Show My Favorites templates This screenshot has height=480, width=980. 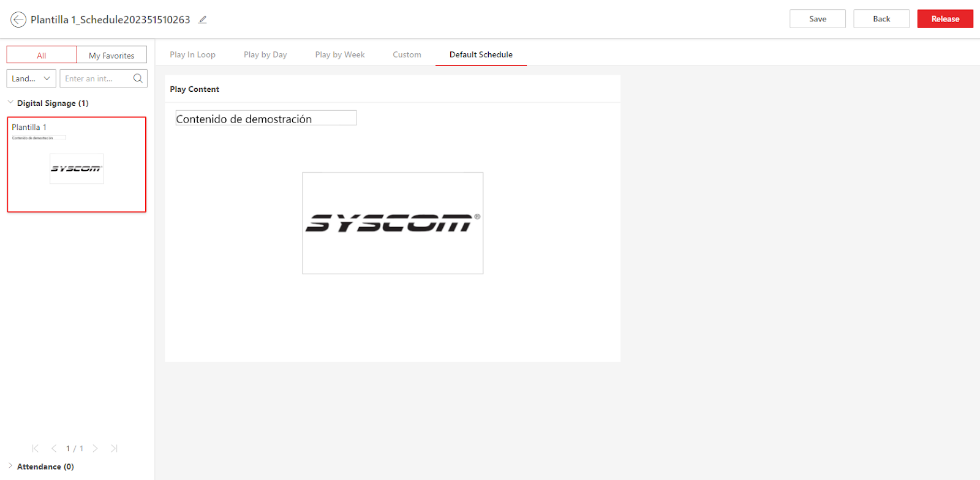point(111,55)
